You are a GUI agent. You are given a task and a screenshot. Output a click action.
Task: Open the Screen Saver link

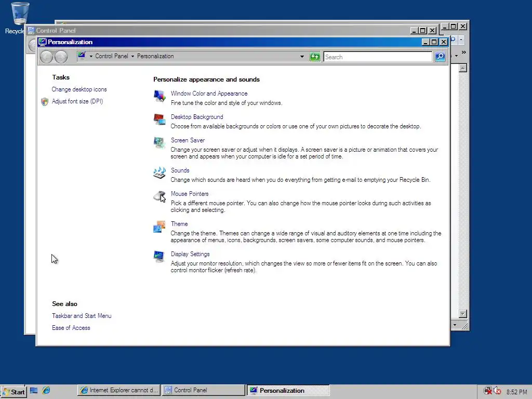[x=188, y=140]
